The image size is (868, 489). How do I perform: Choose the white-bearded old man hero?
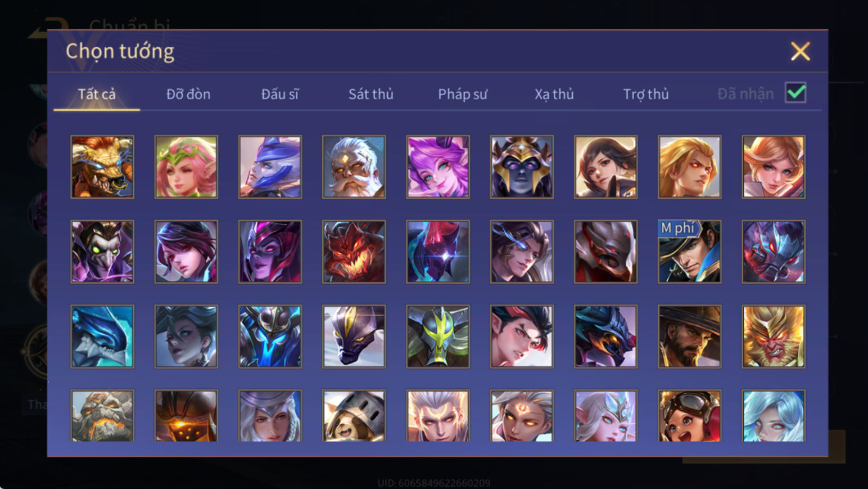pos(354,167)
